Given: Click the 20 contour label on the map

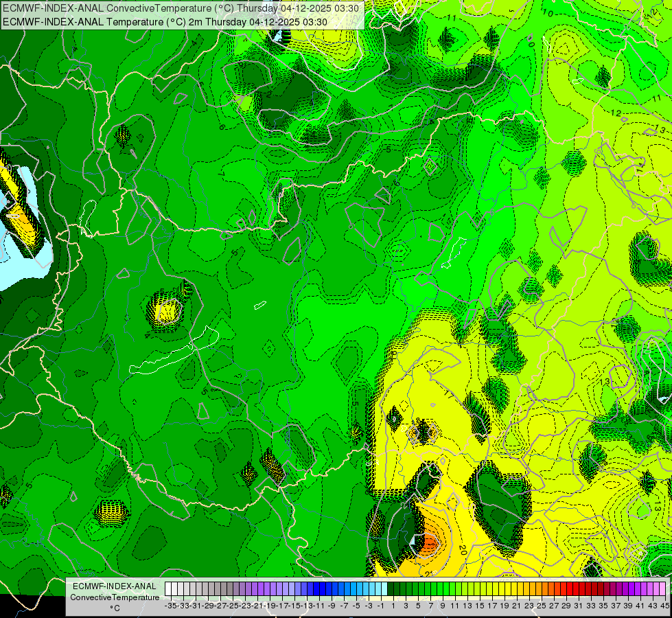Looking at the screenshot, I should 463,550.
